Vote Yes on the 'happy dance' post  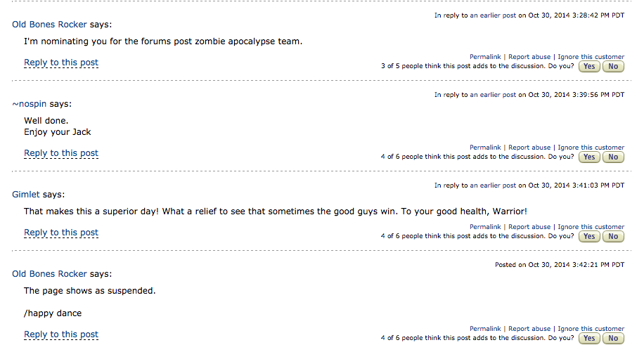[x=589, y=339]
